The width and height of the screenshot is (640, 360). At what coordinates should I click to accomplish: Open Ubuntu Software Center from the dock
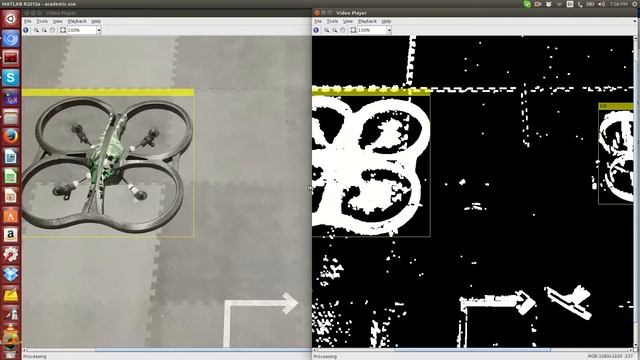coord(11,216)
